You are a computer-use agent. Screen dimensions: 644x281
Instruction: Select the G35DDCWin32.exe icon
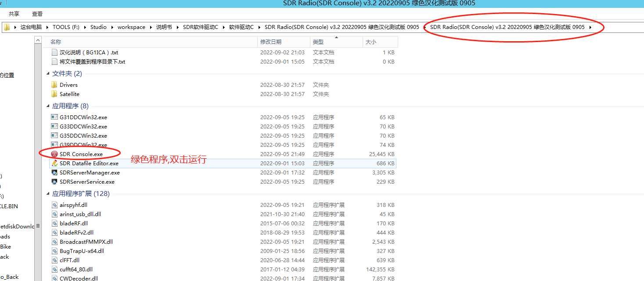[54, 135]
